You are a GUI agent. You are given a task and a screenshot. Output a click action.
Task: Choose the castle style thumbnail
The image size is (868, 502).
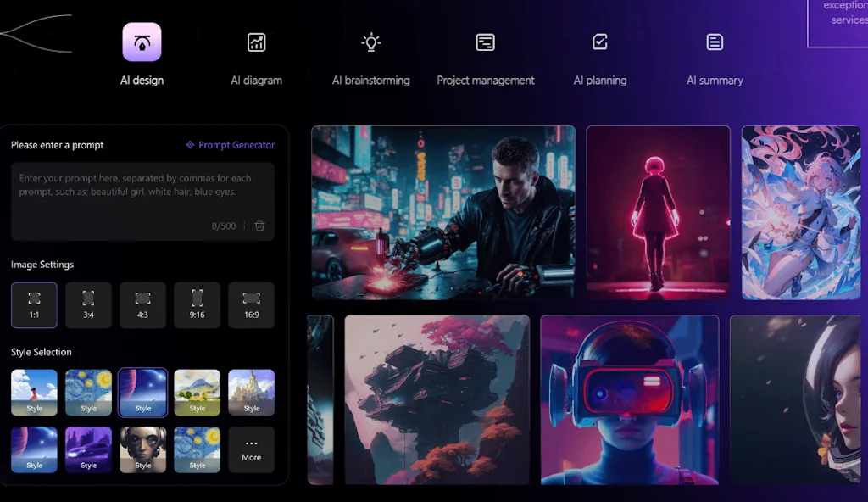[251, 392]
